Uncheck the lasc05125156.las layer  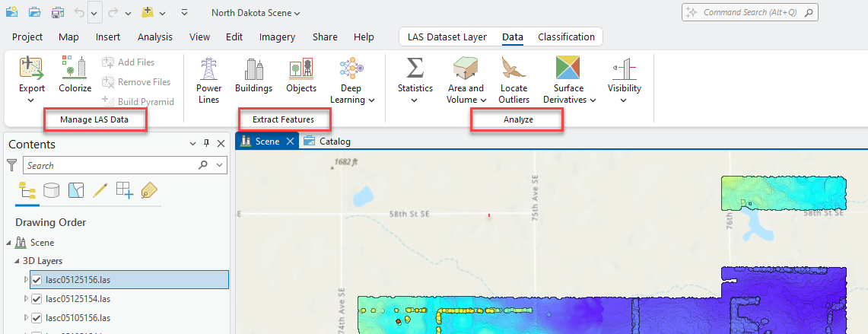tap(37, 280)
